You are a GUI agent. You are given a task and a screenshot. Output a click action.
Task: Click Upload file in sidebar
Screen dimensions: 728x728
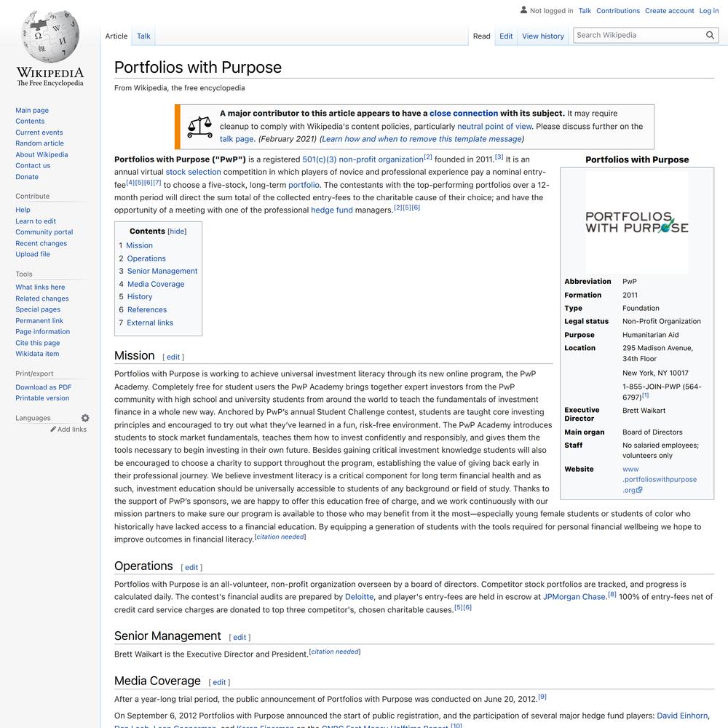pyautogui.click(x=33, y=254)
